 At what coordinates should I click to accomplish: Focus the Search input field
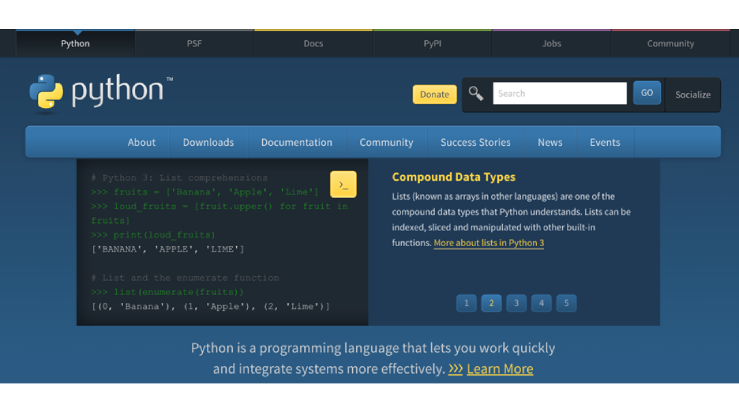559,93
